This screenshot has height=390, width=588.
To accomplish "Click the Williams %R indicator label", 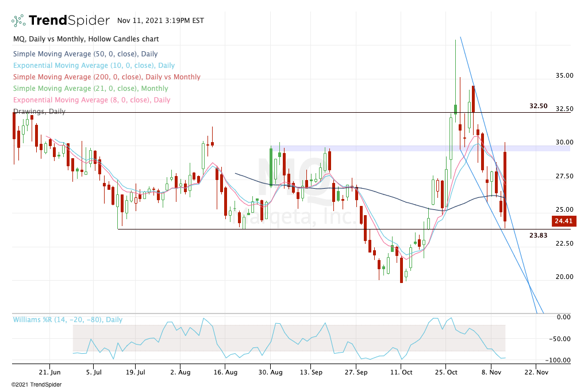I will coord(68,320).
